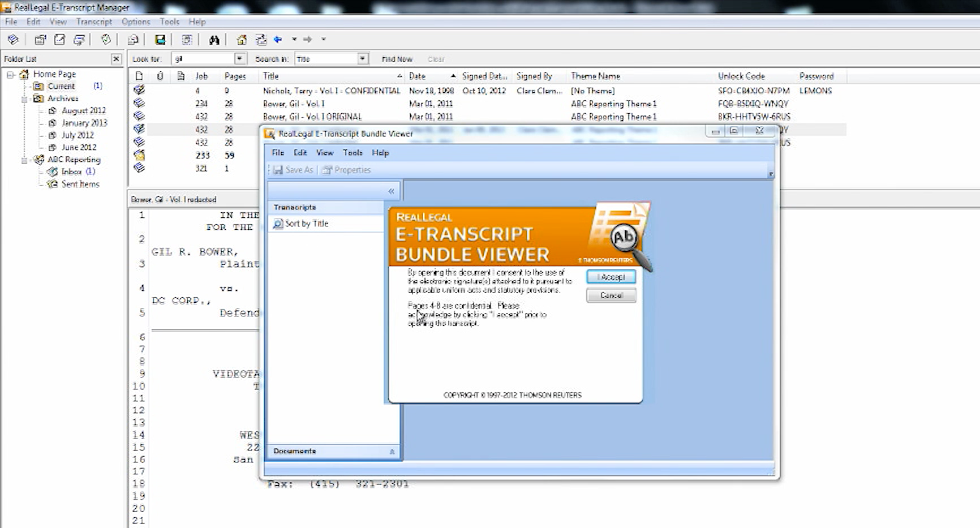
Task: Click the Save floppy disk toolbar icon
Action: (x=160, y=40)
